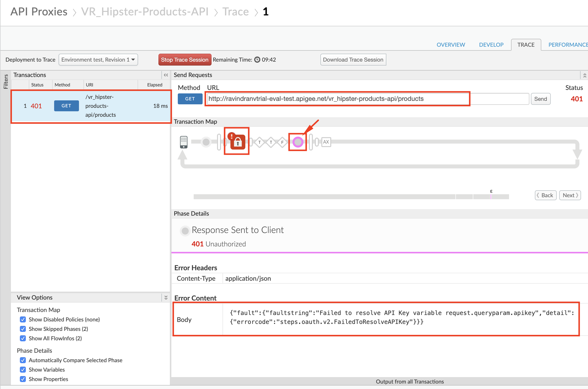Screen dimensions: 588x389
Task: Open VR_Hipster-Products-API breadcrumb link
Action: tap(145, 12)
